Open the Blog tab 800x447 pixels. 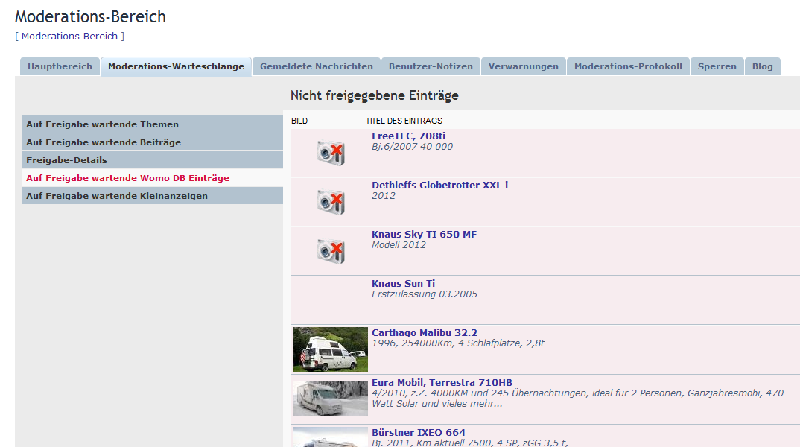(x=762, y=66)
